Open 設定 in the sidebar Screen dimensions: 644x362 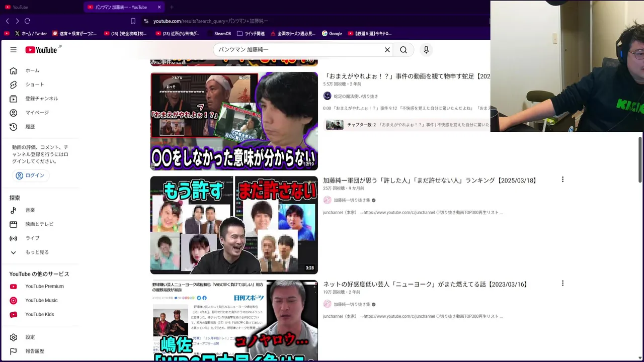pos(40,337)
